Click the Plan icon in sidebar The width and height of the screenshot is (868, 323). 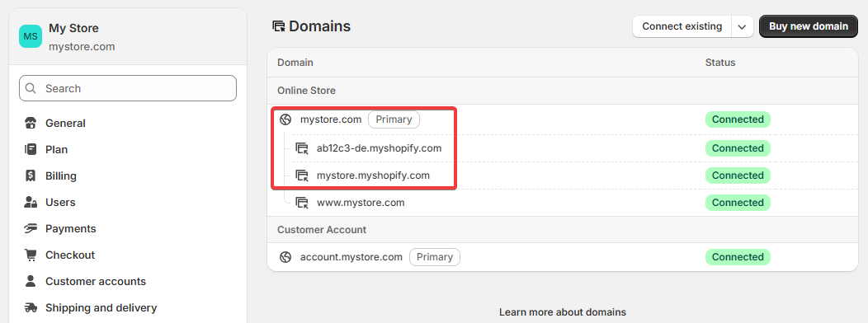(31, 149)
